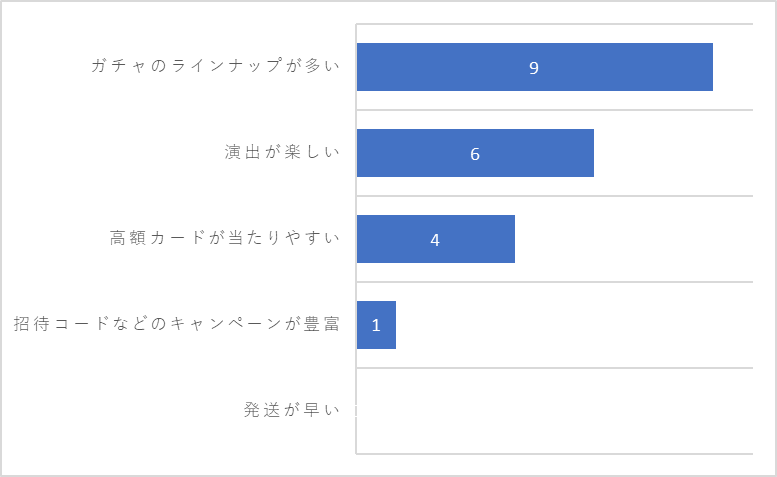Click gridline below the 演出が楽しい row

tap(555, 196)
